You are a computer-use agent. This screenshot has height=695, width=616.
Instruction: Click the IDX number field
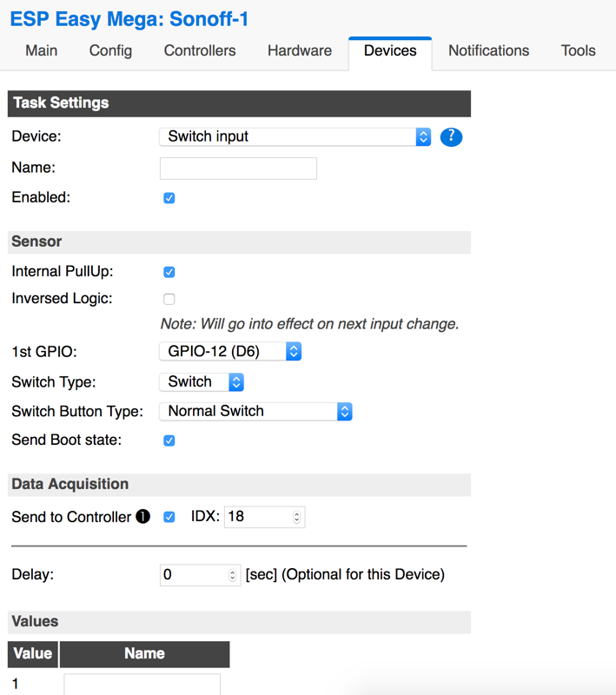(x=264, y=517)
